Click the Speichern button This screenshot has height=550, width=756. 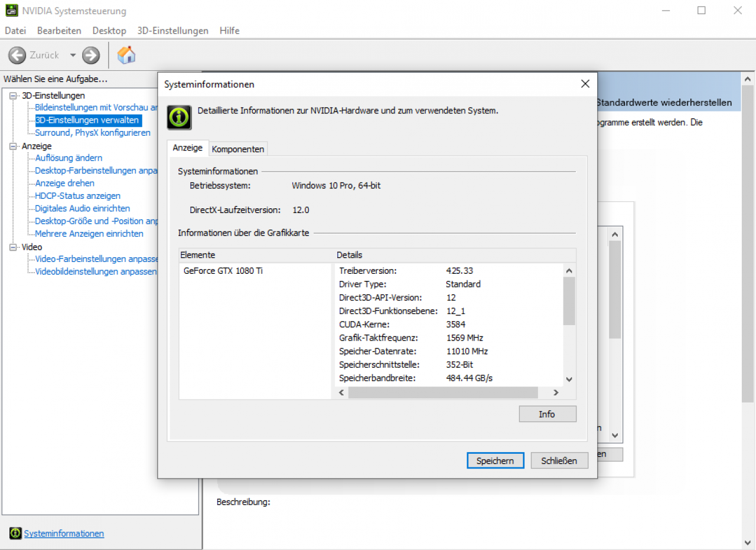click(x=495, y=461)
